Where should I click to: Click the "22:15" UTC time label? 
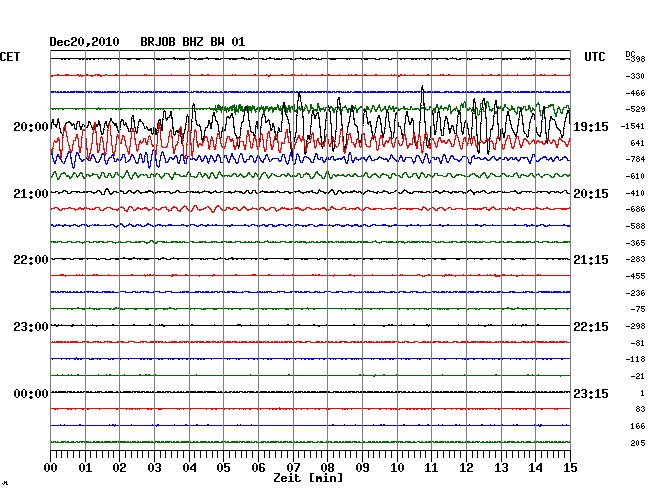[591, 327]
